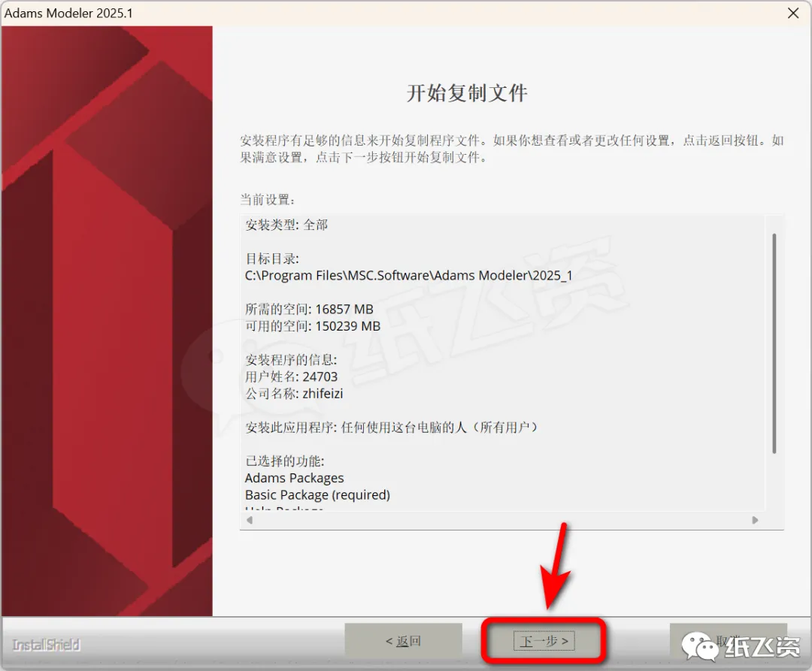This screenshot has height=671, width=812.
Task: Click the < 返回 back button
Action: pos(404,641)
